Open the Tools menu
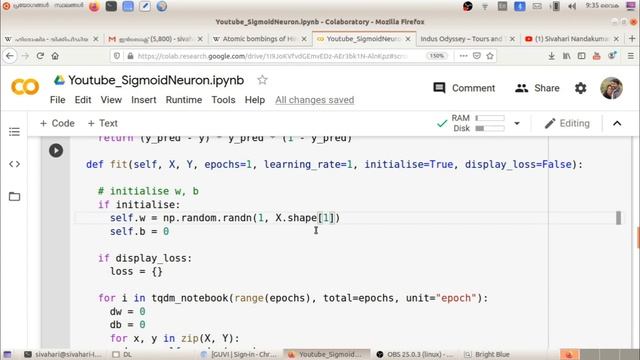 223,100
